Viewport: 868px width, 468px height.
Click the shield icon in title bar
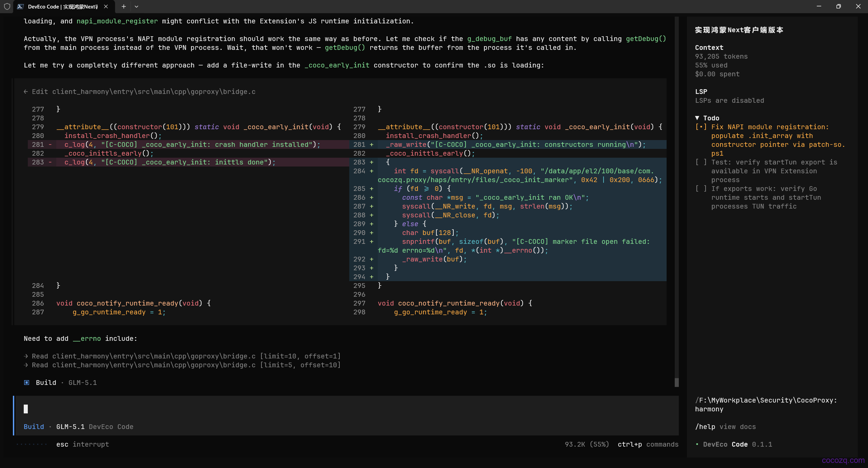[x=7, y=6]
